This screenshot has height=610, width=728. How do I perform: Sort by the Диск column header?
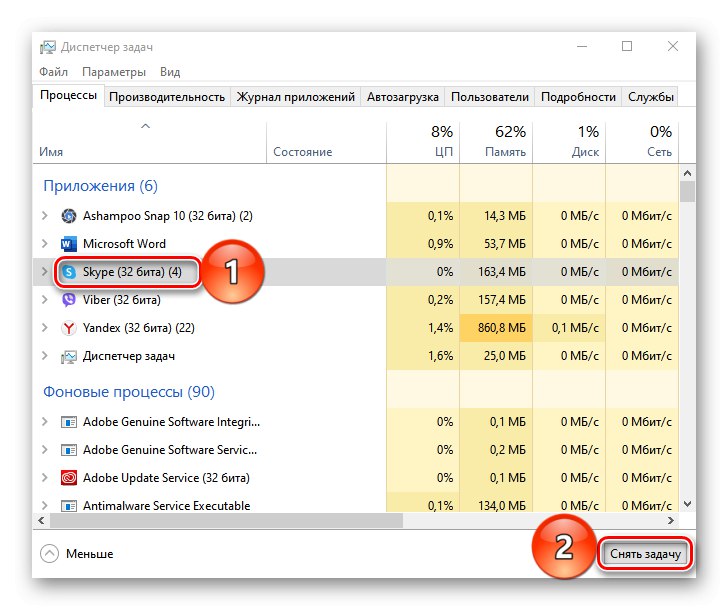click(x=569, y=143)
